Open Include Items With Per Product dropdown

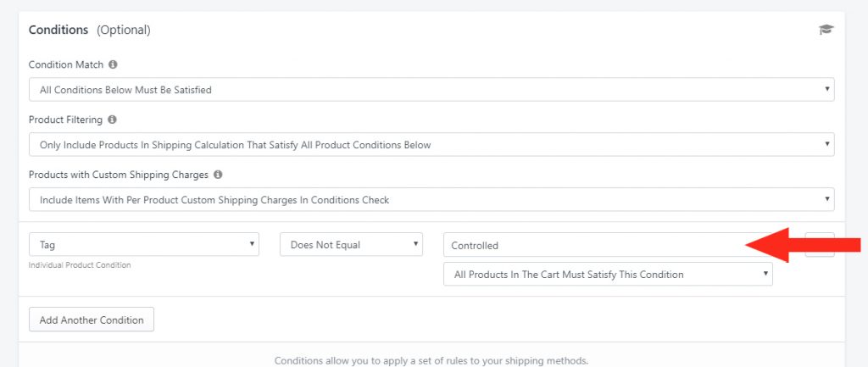point(431,199)
